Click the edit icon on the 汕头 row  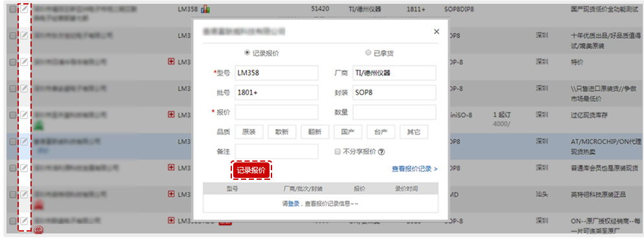25,194
